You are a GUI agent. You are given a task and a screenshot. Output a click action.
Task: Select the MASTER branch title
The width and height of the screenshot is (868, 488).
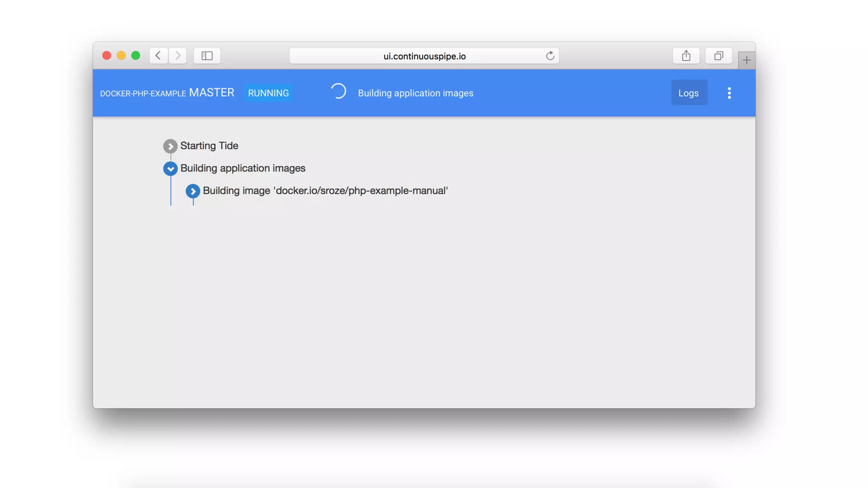(x=211, y=92)
